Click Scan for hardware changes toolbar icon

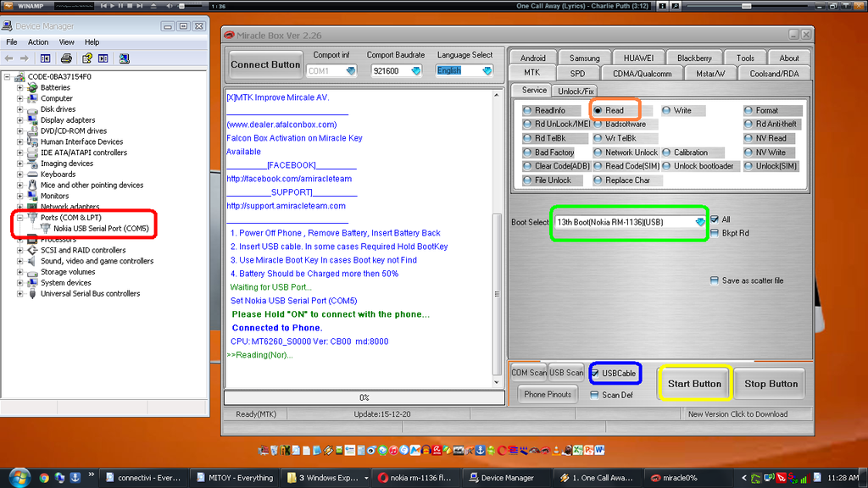coord(124,58)
